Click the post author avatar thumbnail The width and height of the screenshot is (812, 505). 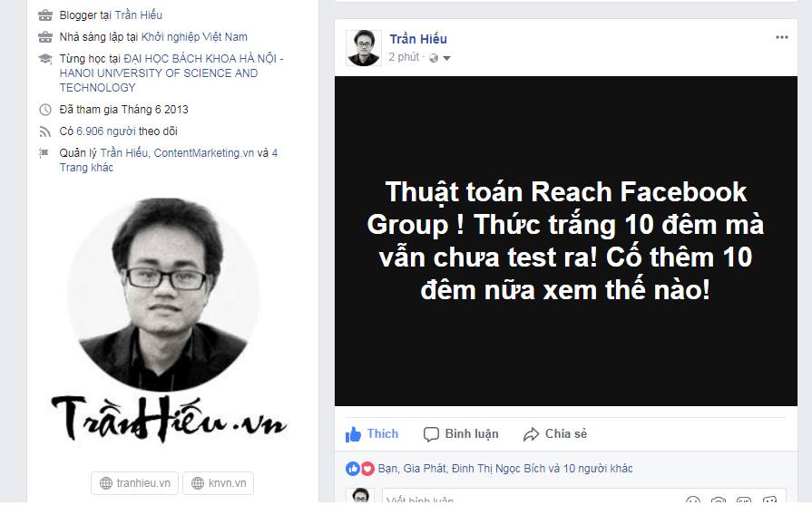[364, 48]
